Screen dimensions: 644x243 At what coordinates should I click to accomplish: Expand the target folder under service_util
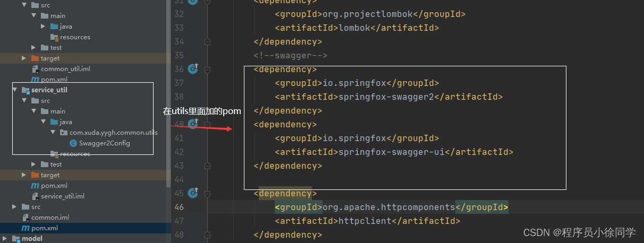(24, 175)
